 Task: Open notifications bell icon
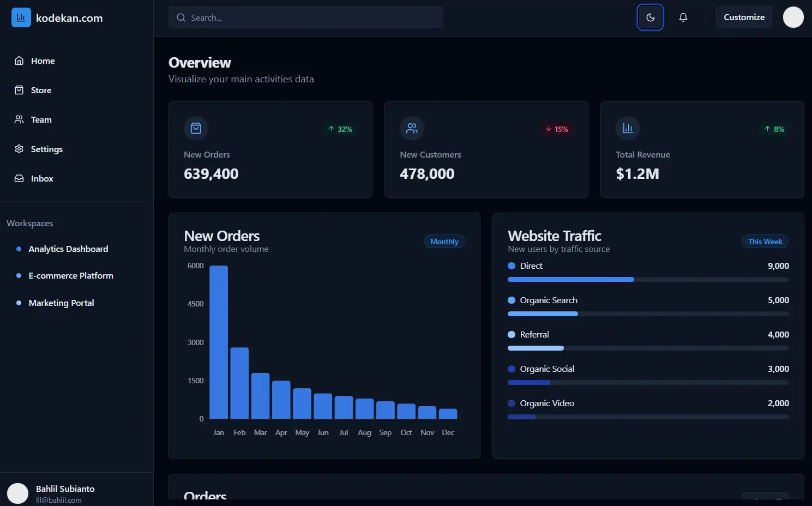683,17
